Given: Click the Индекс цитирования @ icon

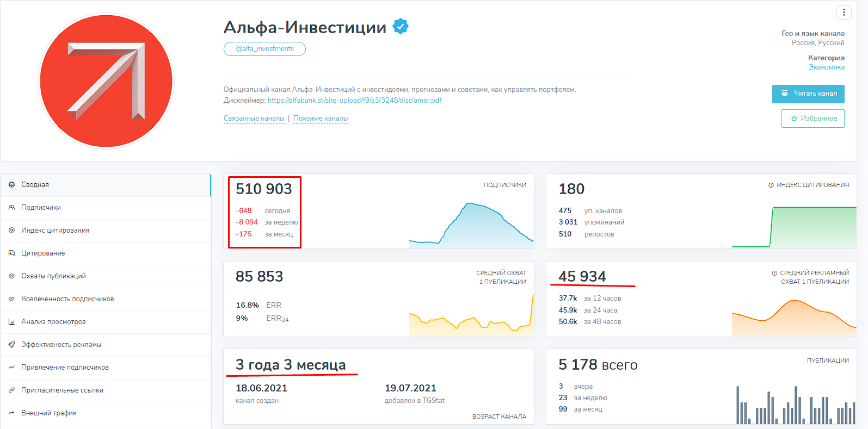Looking at the screenshot, I should pyautogui.click(x=11, y=231).
